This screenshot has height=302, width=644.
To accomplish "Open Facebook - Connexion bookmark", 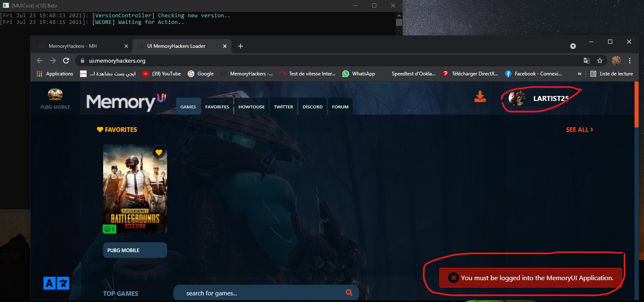I will (534, 74).
